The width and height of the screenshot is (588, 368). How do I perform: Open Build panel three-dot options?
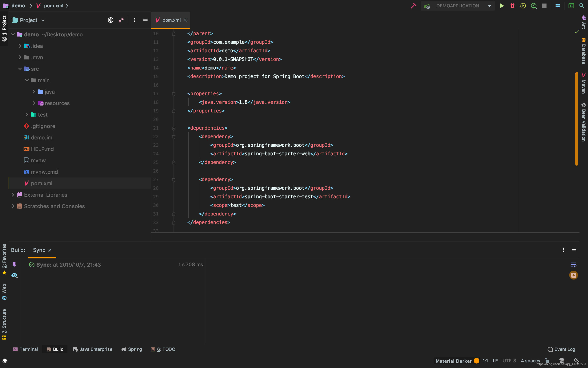point(563,250)
